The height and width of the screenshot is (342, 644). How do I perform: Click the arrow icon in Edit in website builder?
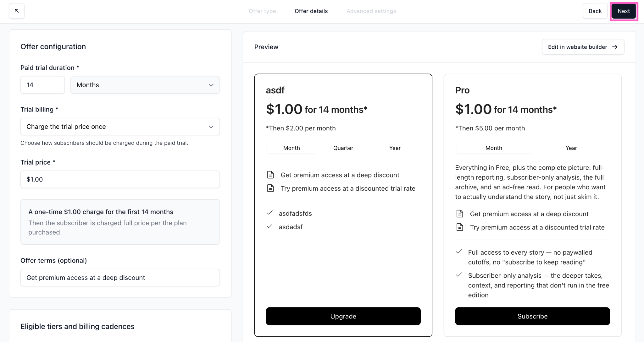615,47
